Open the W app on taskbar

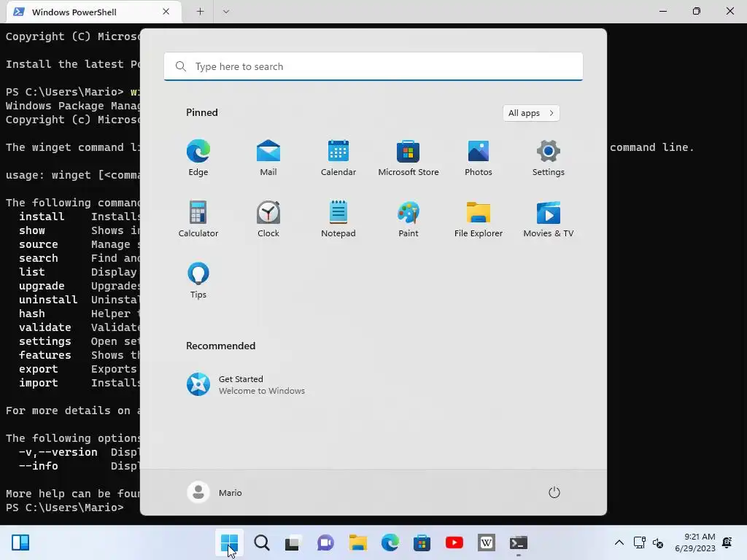pos(487,542)
